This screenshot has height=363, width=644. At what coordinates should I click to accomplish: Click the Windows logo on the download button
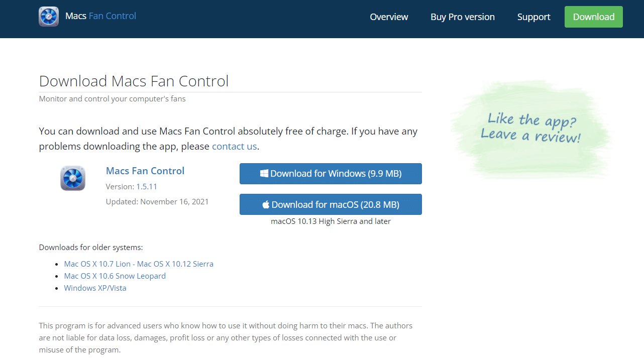pos(264,173)
